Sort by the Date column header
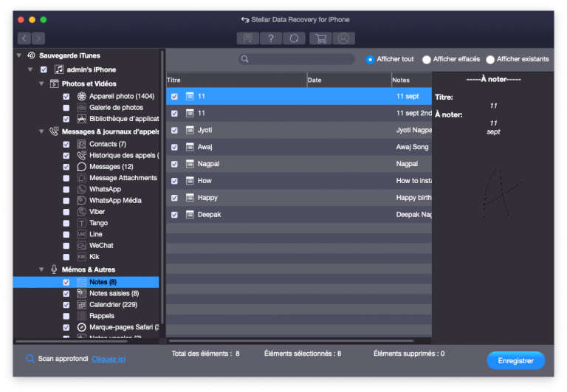 [x=349, y=80]
